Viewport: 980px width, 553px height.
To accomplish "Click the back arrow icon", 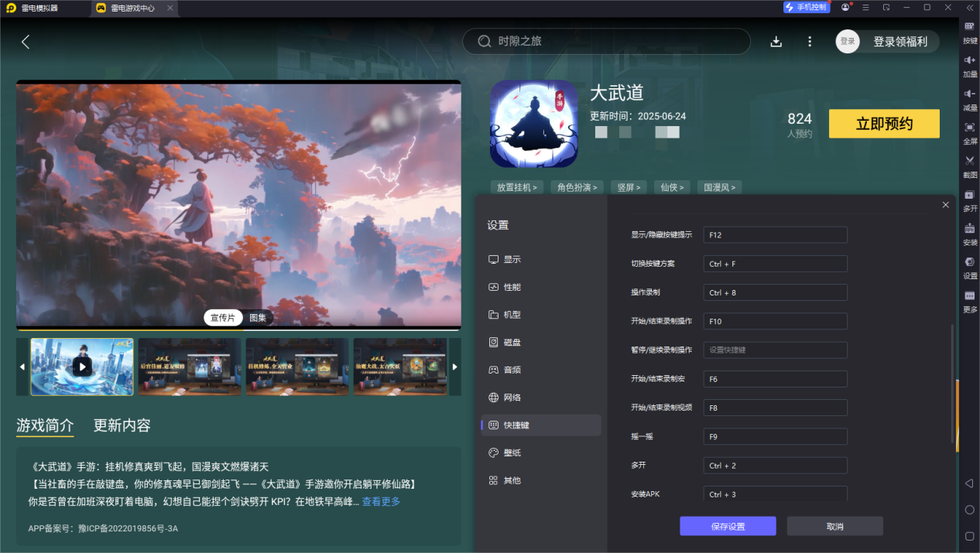I will pyautogui.click(x=26, y=42).
